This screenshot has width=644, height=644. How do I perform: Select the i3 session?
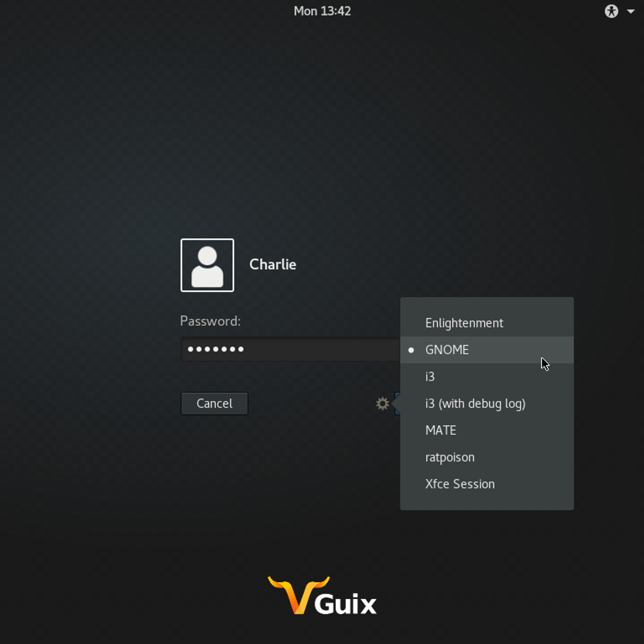pos(430,377)
